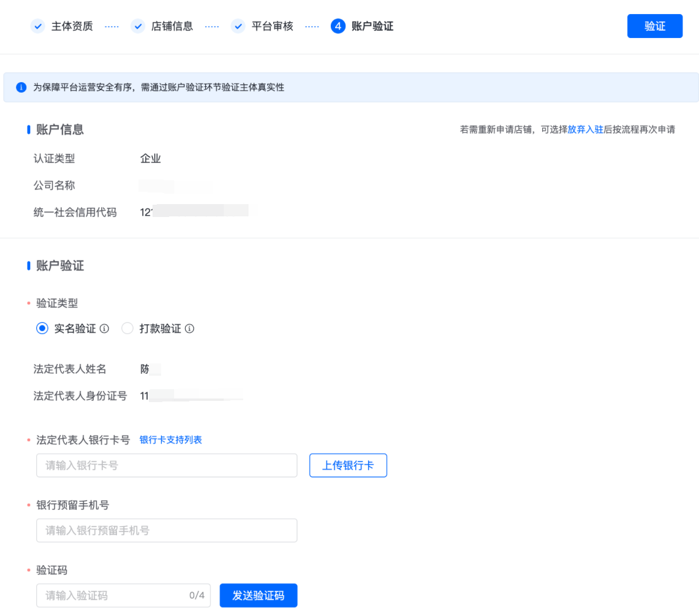Image resolution: width=699 pixels, height=616 pixels.
Task: Select the 打款验证 radio button
Action: pyautogui.click(x=127, y=329)
